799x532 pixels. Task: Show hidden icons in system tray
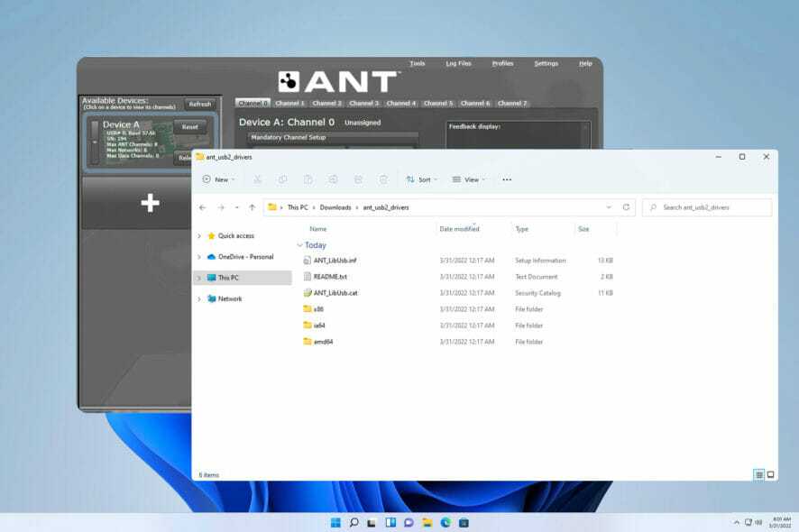[736, 522]
